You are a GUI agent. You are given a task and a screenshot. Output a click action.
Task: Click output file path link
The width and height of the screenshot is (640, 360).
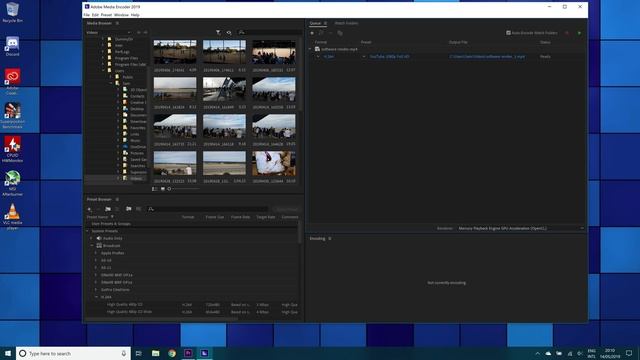pos(487,57)
